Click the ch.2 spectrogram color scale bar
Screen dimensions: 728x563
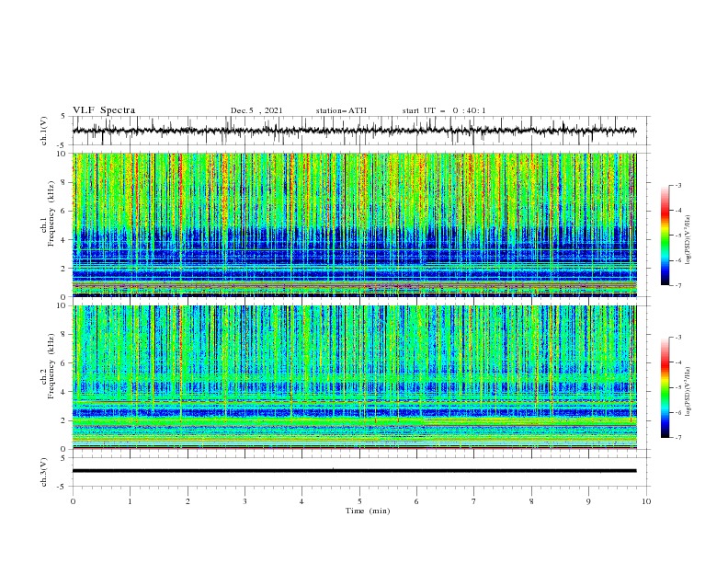tap(665, 387)
